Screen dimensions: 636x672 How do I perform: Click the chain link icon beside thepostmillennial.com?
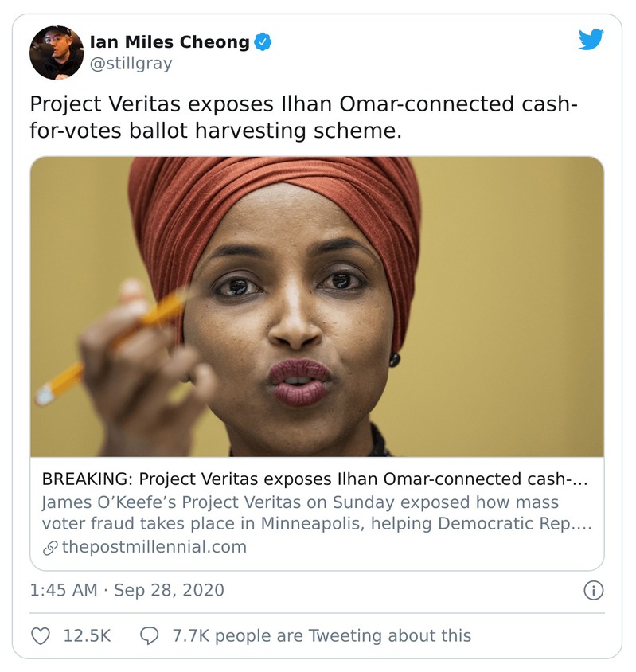click(x=49, y=547)
